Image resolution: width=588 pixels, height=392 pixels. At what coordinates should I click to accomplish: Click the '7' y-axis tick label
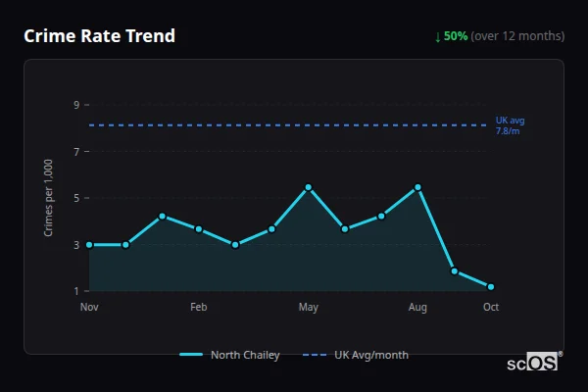coord(76,152)
